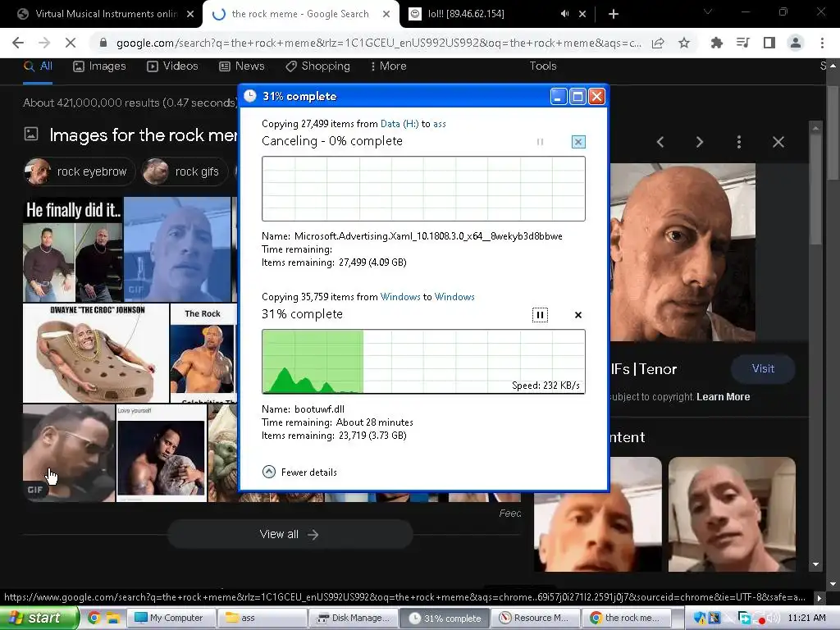Open folder icon in quick launch
This screenshot has width=840, height=630.
(112, 619)
